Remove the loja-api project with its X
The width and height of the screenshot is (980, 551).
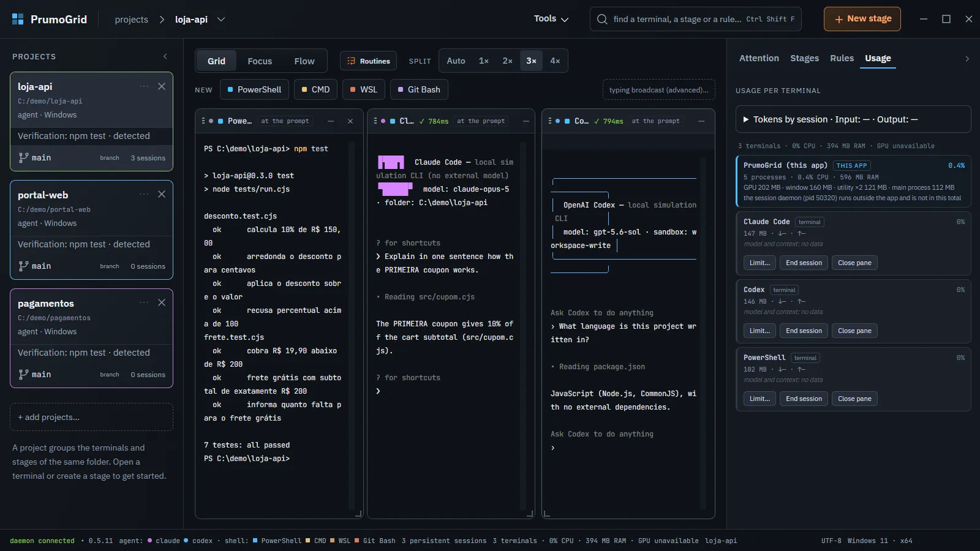tap(162, 86)
